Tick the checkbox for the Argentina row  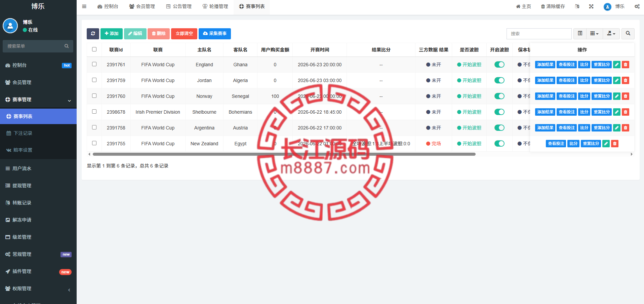click(94, 127)
